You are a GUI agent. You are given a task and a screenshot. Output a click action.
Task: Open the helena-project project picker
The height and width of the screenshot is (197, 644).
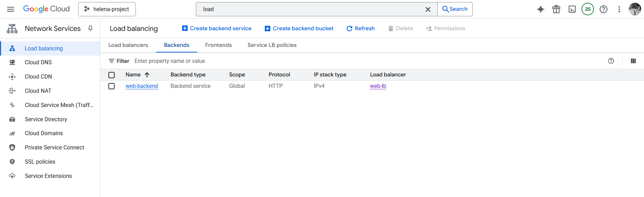[107, 9]
